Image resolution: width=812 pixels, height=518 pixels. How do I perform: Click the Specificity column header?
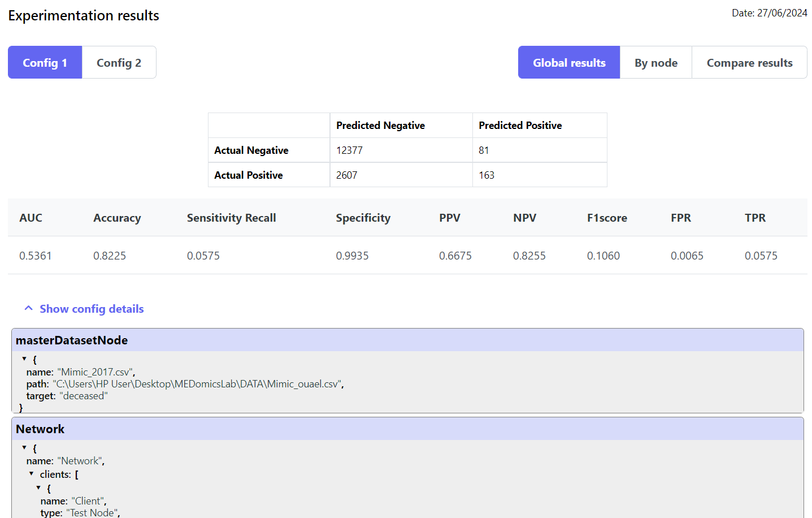[x=363, y=218]
